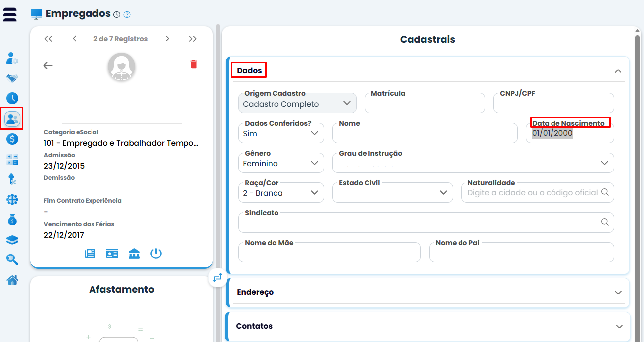Viewport: 644px width, 342px height.
Task: Click the Nome da Mãe field
Action: tap(329, 253)
